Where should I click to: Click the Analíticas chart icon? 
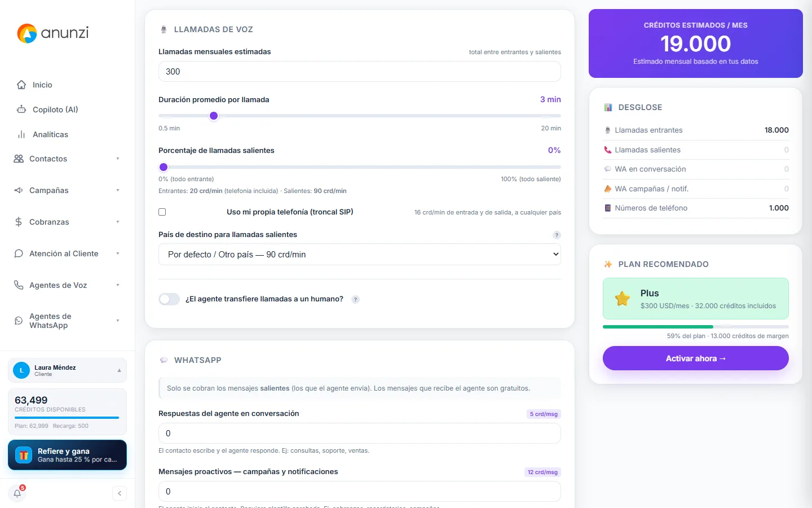[x=21, y=134]
